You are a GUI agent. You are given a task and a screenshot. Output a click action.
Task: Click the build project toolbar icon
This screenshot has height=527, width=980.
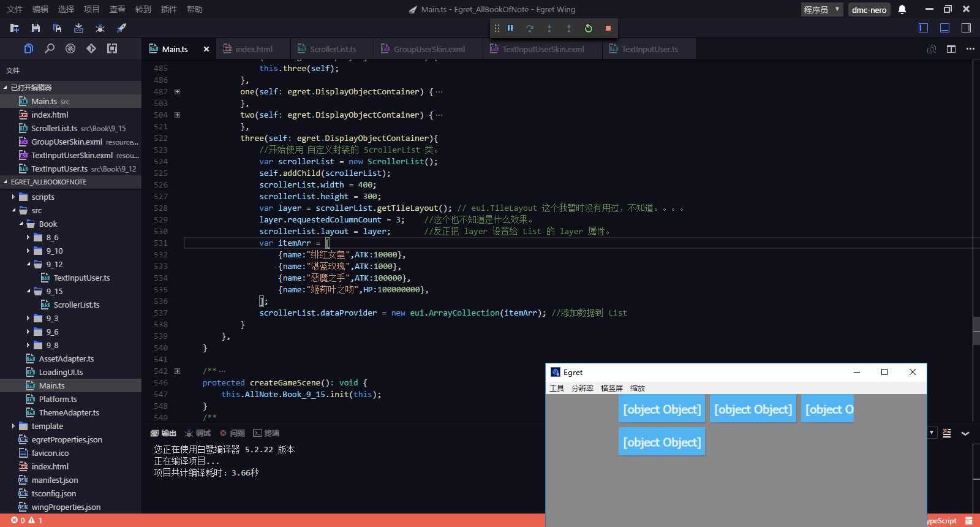pyautogui.click(x=78, y=28)
